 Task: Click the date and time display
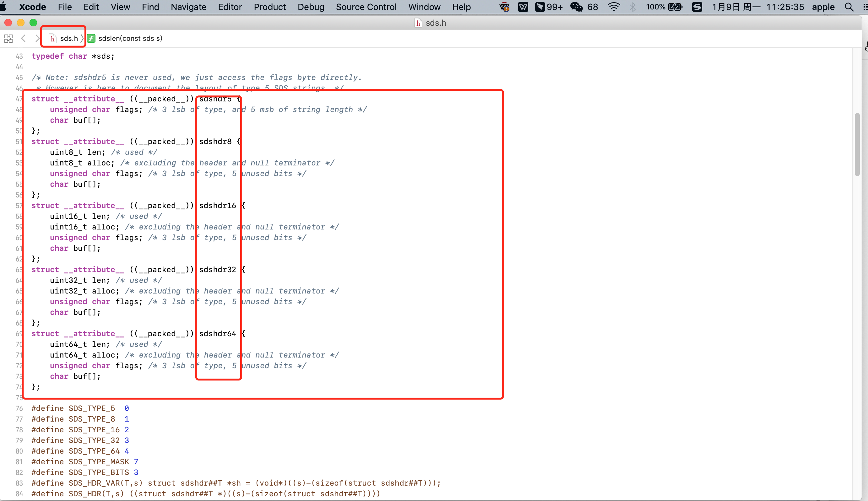click(757, 7)
